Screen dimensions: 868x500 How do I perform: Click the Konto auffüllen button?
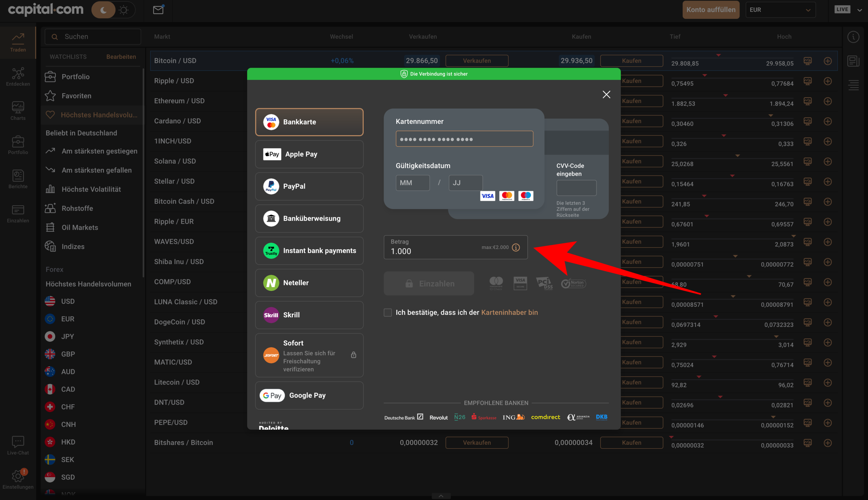[711, 10]
